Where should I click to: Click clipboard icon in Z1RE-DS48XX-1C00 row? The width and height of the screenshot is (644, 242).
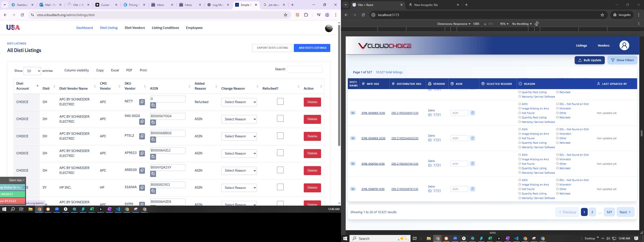(x=473, y=113)
